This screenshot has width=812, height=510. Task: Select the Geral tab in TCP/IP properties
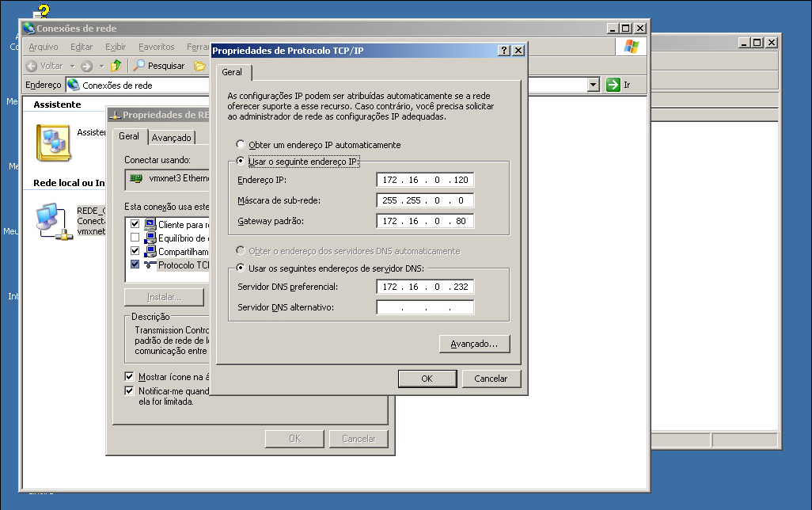tap(231, 72)
